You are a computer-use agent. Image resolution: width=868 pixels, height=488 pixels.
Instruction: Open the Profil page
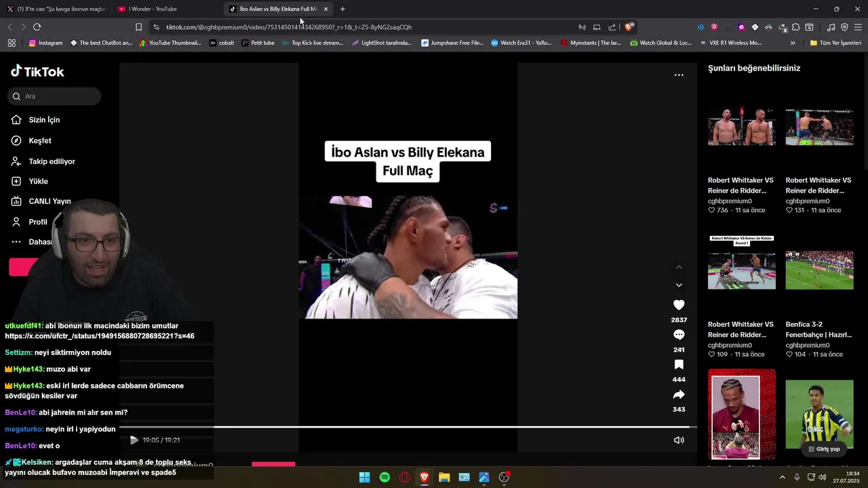[29, 222]
